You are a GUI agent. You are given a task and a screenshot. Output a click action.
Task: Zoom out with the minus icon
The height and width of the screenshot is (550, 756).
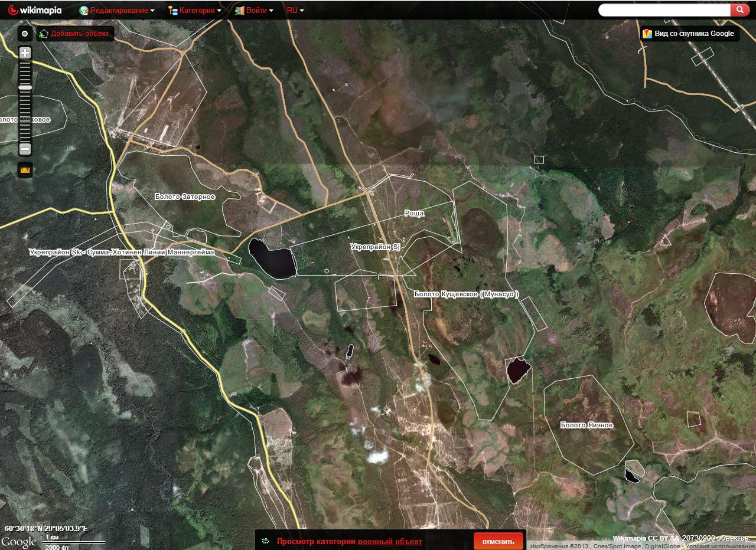point(25,149)
